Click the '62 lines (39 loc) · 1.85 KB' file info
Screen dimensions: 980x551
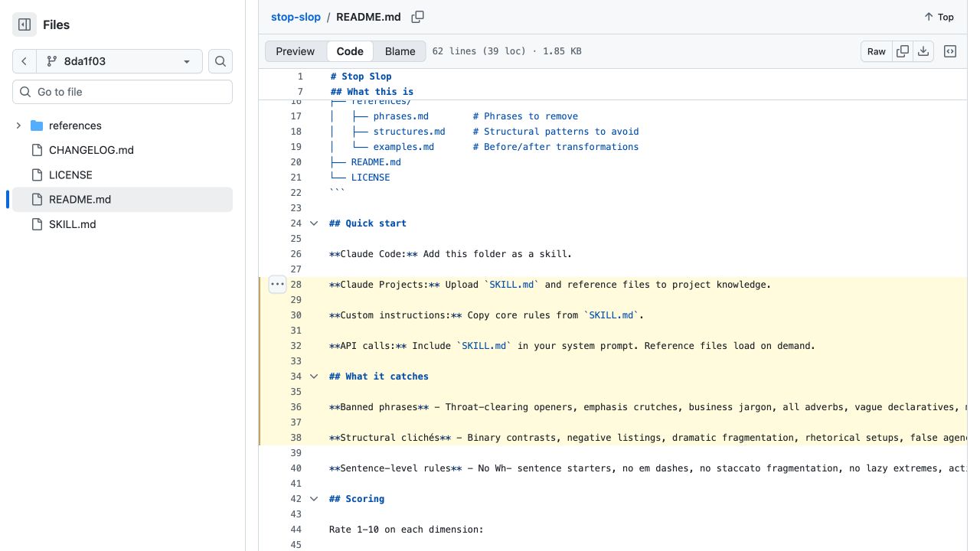coord(507,51)
